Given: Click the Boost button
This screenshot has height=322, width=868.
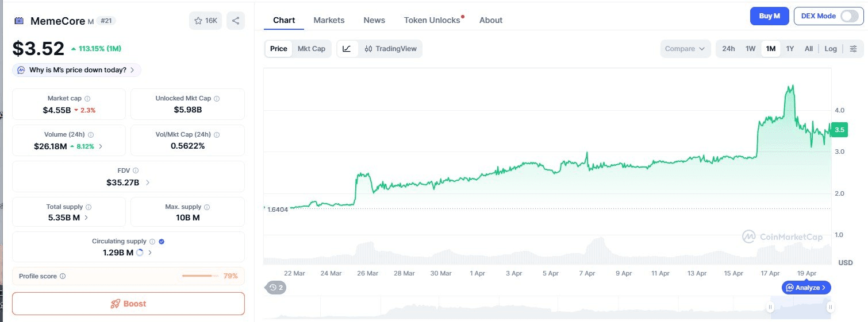Looking at the screenshot, I should tap(128, 304).
